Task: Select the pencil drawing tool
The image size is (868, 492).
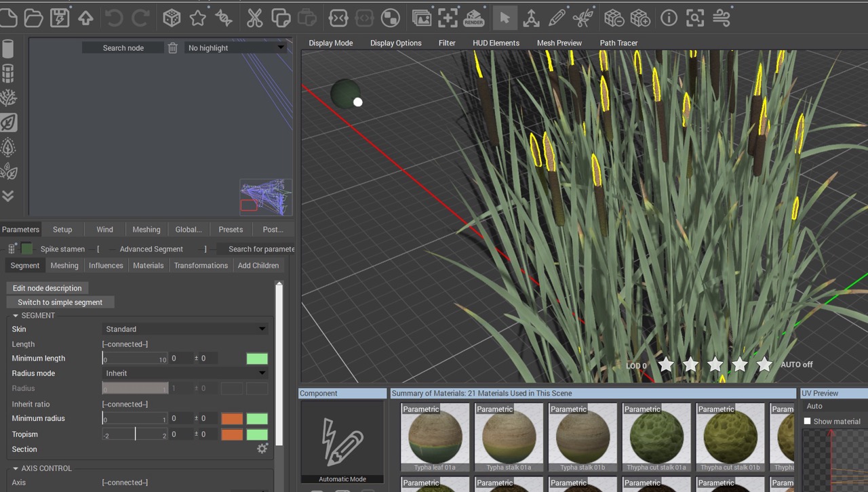Action: tap(557, 18)
